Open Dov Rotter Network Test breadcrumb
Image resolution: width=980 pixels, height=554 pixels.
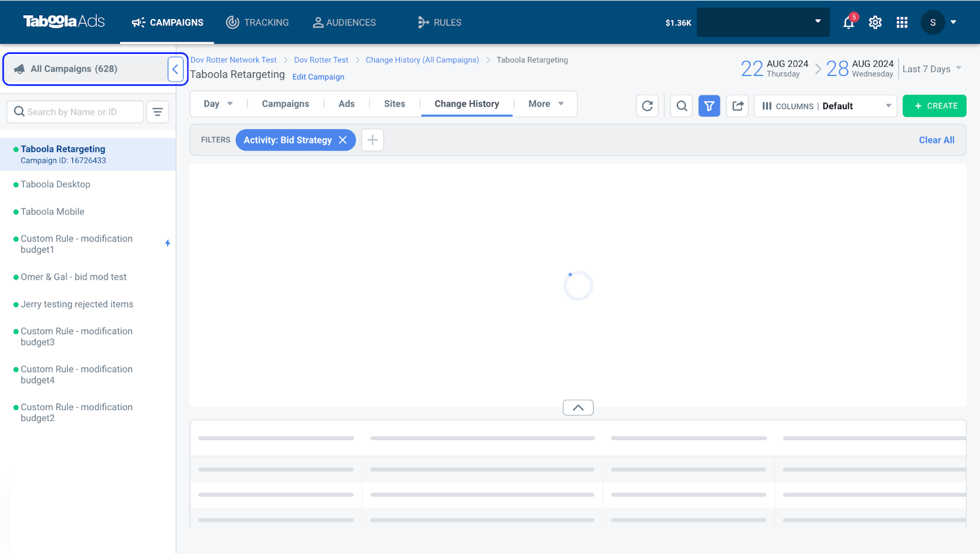tap(233, 60)
